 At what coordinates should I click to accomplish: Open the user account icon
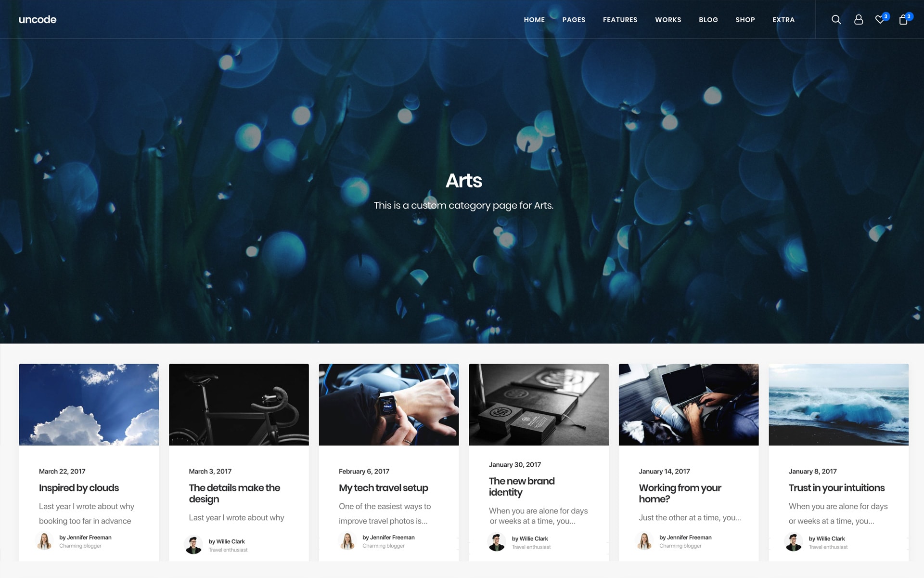tap(858, 19)
